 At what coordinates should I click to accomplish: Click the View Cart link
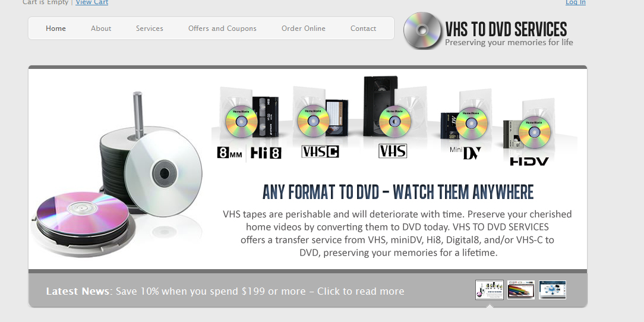point(92,2)
